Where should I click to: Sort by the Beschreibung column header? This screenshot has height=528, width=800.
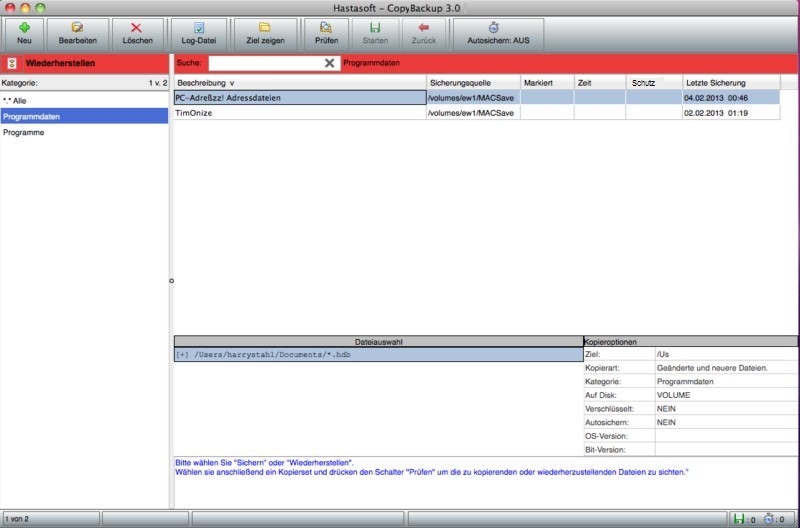299,82
